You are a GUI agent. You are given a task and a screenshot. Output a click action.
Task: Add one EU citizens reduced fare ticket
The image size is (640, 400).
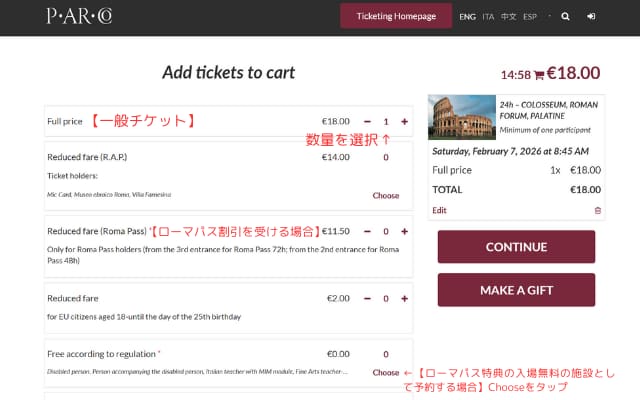404,298
